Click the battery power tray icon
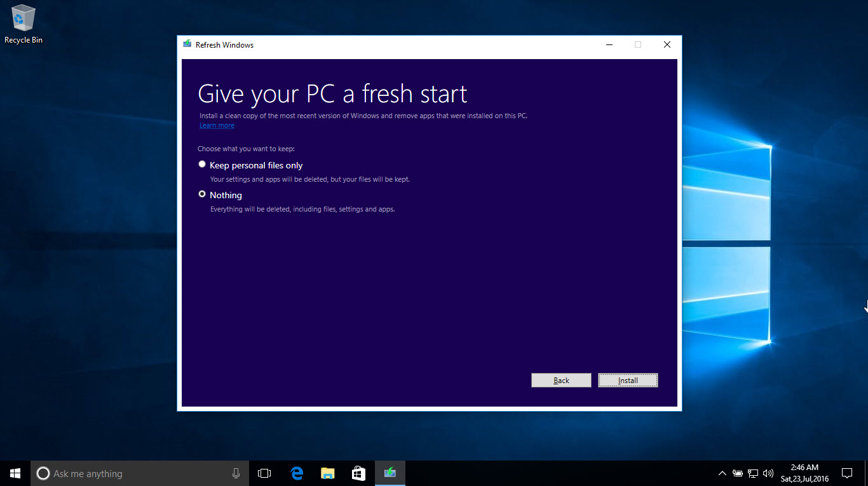This screenshot has width=868, height=486. 738,473
